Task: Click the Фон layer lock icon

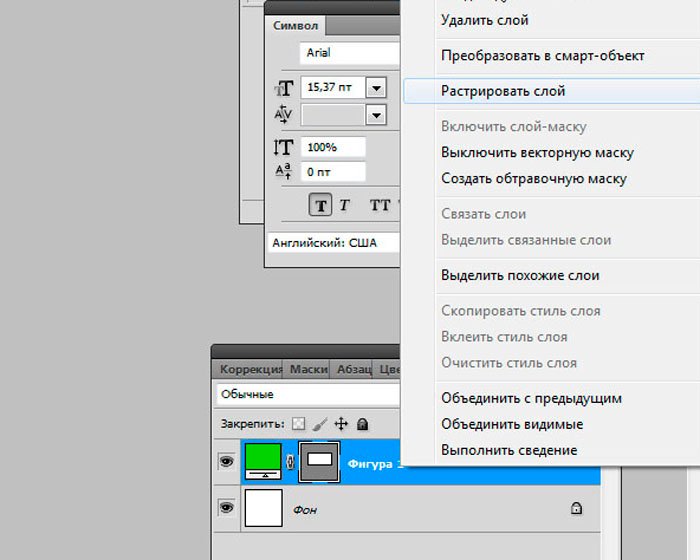Action: click(576, 508)
